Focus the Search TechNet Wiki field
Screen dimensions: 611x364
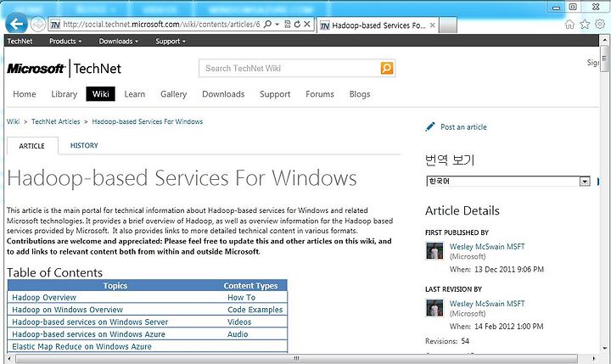tap(289, 68)
